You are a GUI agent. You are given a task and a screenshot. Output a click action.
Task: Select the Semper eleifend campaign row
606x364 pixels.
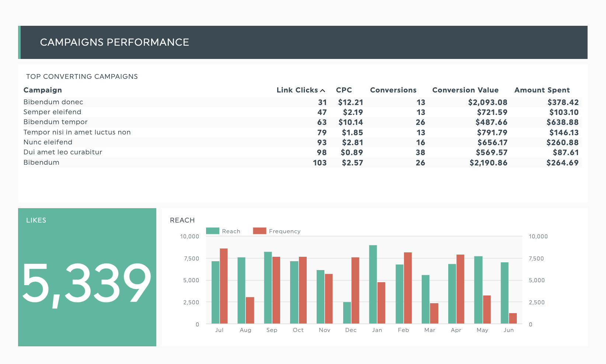click(x=52, y=112)
